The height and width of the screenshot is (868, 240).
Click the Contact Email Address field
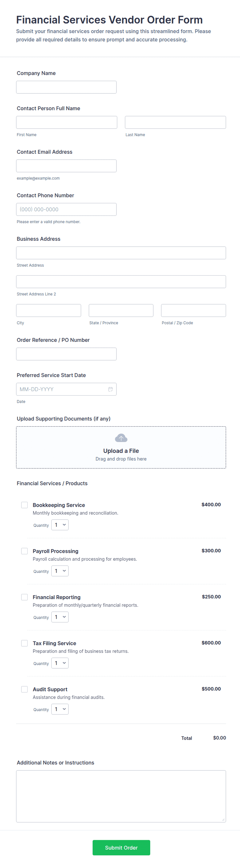[x=66, y=166]
